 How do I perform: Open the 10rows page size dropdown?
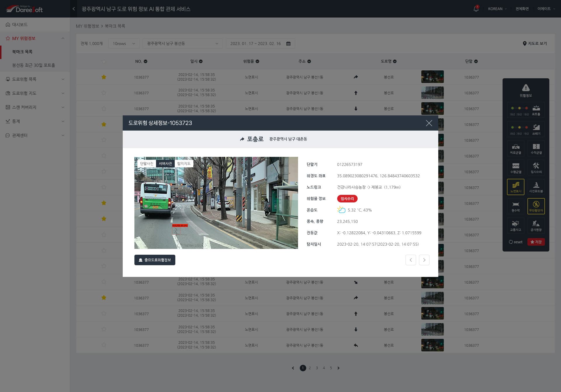(x=124, y=44)
